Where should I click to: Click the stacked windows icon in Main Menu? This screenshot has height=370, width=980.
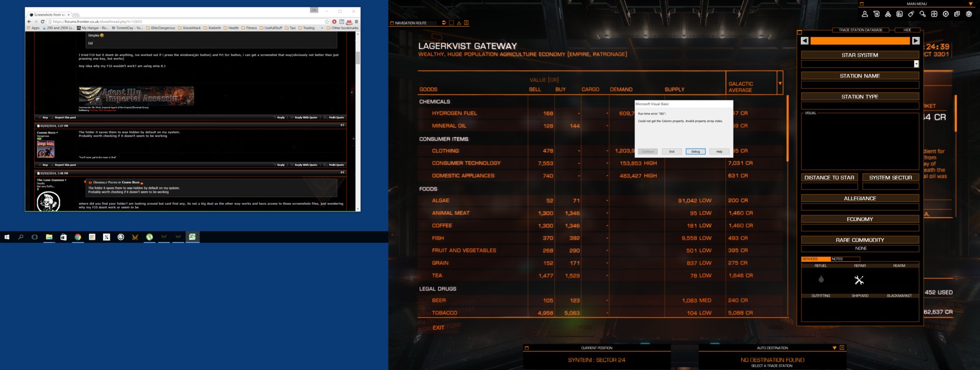point(957,14)
